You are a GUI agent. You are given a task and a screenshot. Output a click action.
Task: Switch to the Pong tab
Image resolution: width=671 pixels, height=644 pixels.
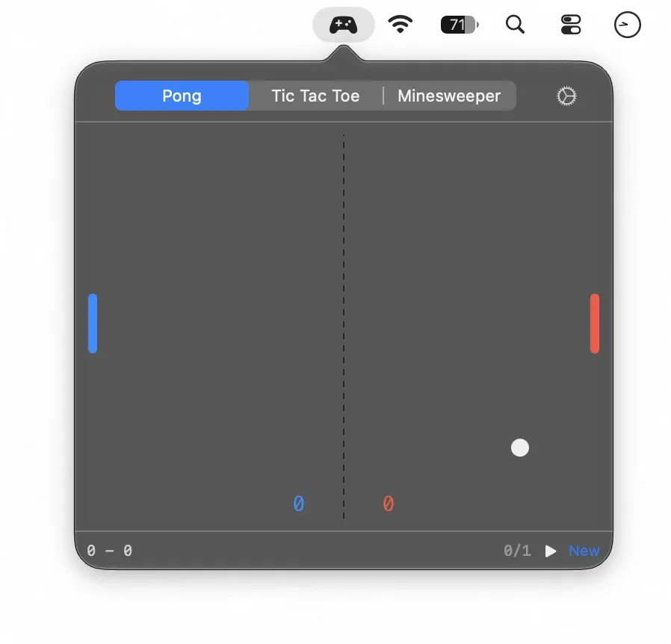[182, 96]
